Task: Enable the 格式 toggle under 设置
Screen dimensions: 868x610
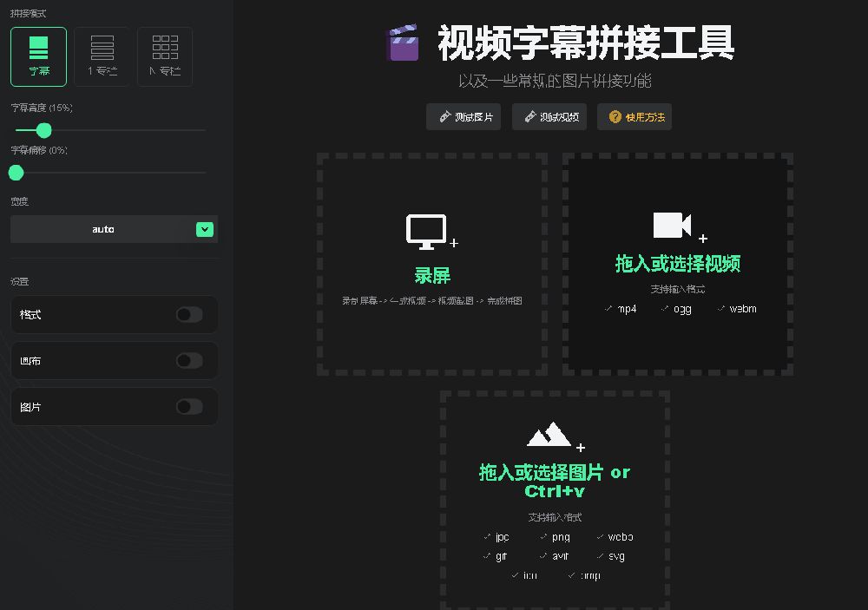Action: pyautogui.click(x=189, y=315)
